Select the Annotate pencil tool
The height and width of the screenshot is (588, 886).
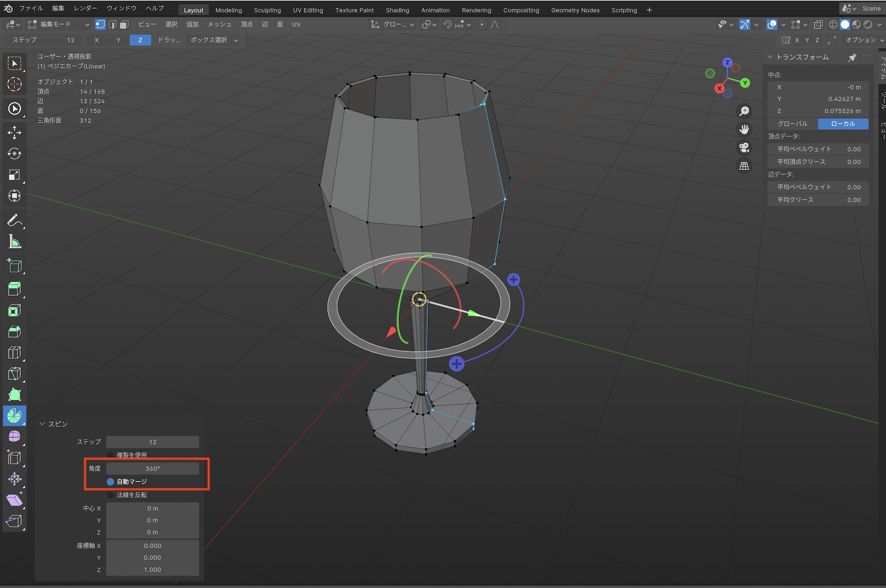pyautogui.click(x=14, y=220)
